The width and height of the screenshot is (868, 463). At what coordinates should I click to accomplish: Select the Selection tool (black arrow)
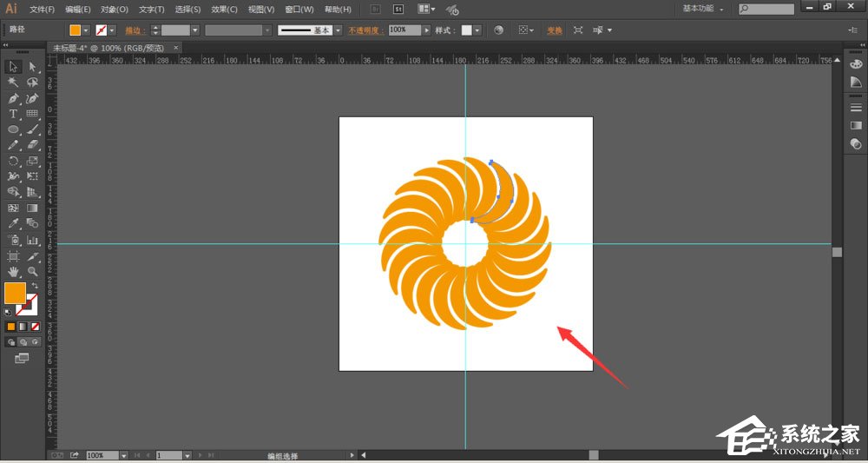tap(14, 67)
